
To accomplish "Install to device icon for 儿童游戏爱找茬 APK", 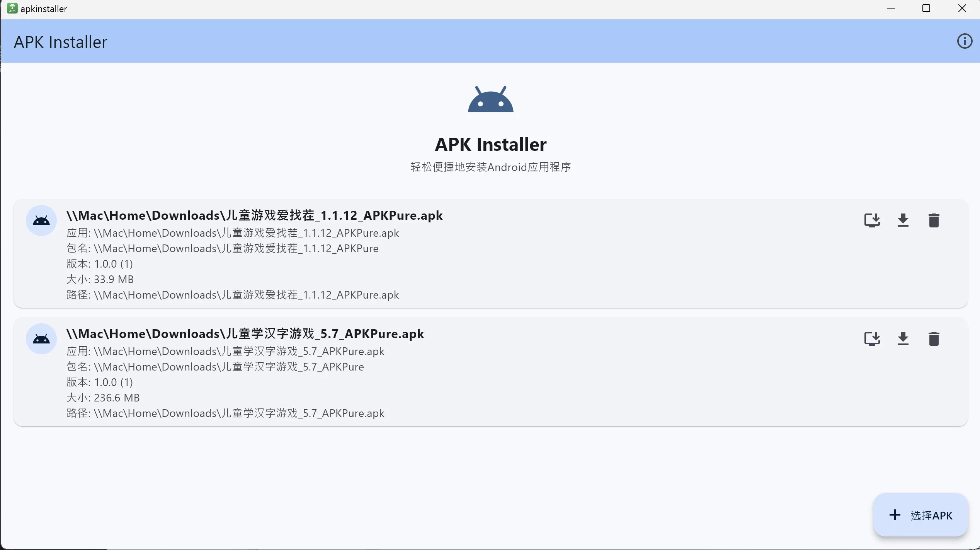I will click(872, 220).
